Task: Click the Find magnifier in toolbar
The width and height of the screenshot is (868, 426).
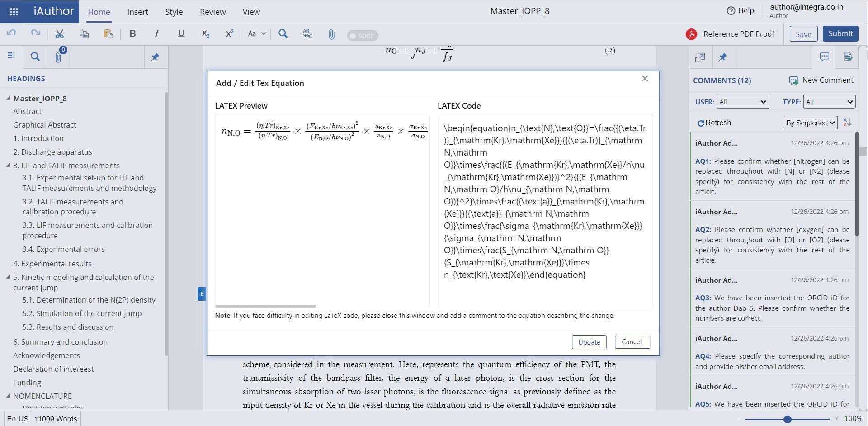Action: [x=283, y=33]
